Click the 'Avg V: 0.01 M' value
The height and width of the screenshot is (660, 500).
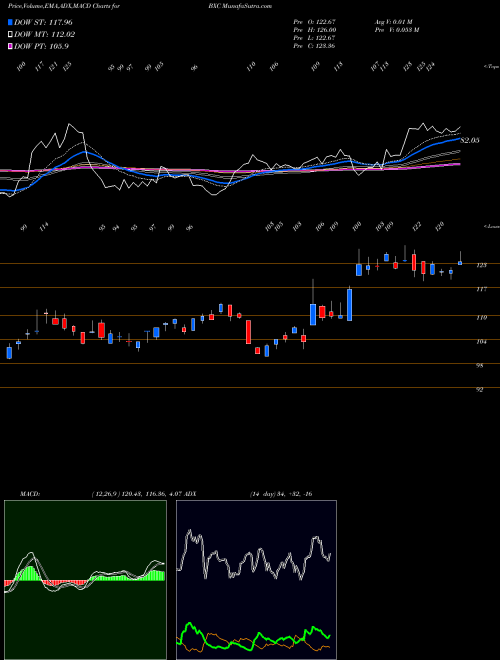coord(394,22)
